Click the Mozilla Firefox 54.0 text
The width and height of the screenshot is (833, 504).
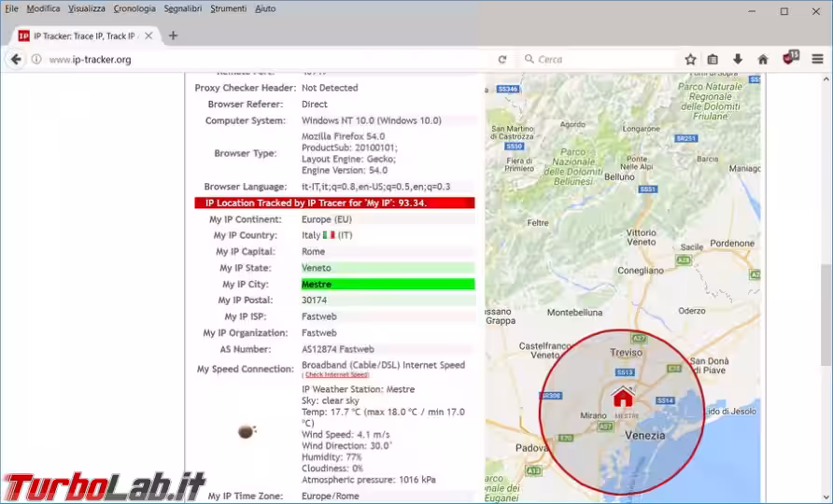[343, 136]
